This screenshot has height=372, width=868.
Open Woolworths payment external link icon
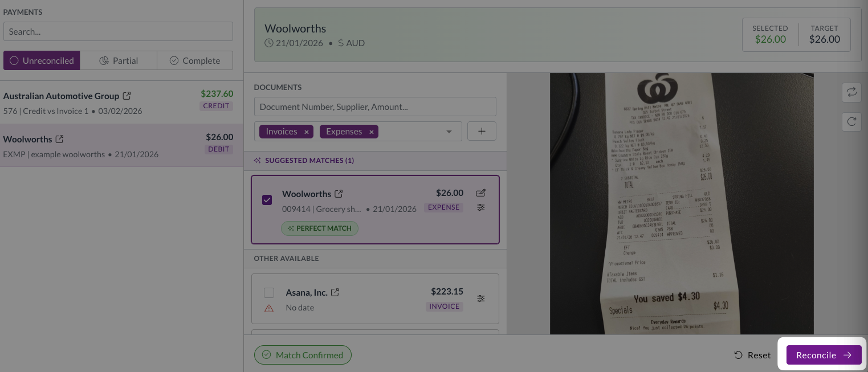point(59,139)
